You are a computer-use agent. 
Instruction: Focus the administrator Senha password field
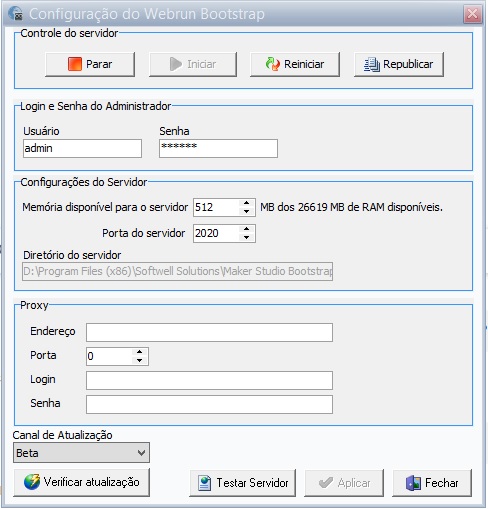pyautogui.click(x=218, y=148)
